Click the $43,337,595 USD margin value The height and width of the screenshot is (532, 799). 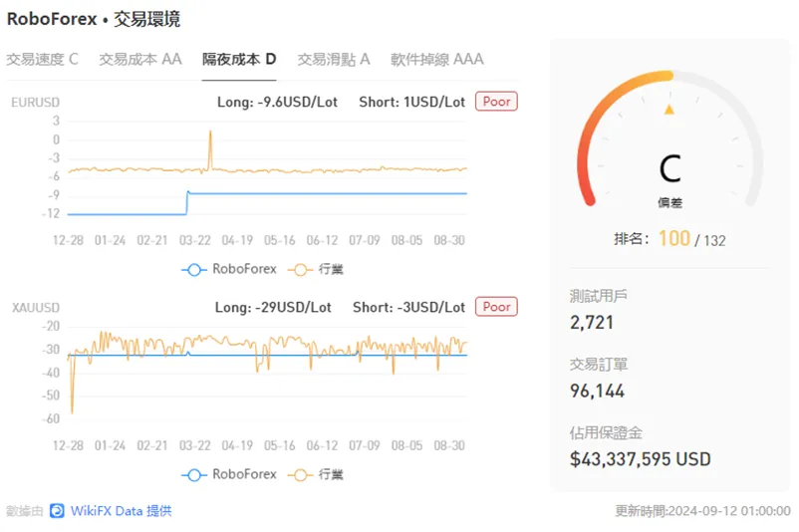tap(640, 459)
